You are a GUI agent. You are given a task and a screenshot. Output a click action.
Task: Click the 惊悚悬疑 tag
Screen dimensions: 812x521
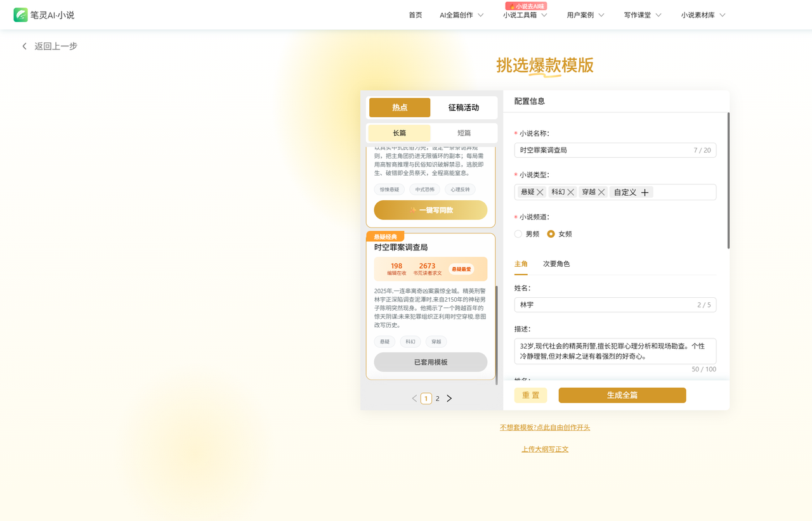(390, 190)
